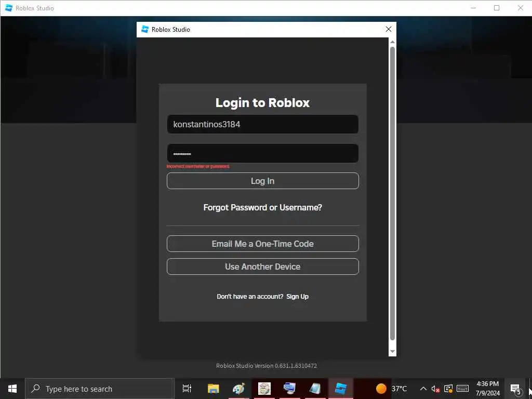Open the taskbar app left of the computer icon
Image resolution: width=532 pixels, height=399 pixels.
[x=264, y=389]
